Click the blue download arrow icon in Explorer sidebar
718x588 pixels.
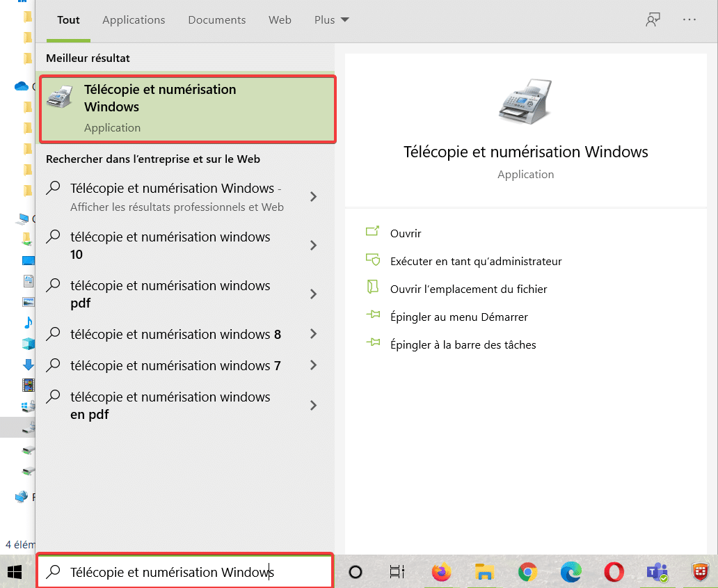28,365
